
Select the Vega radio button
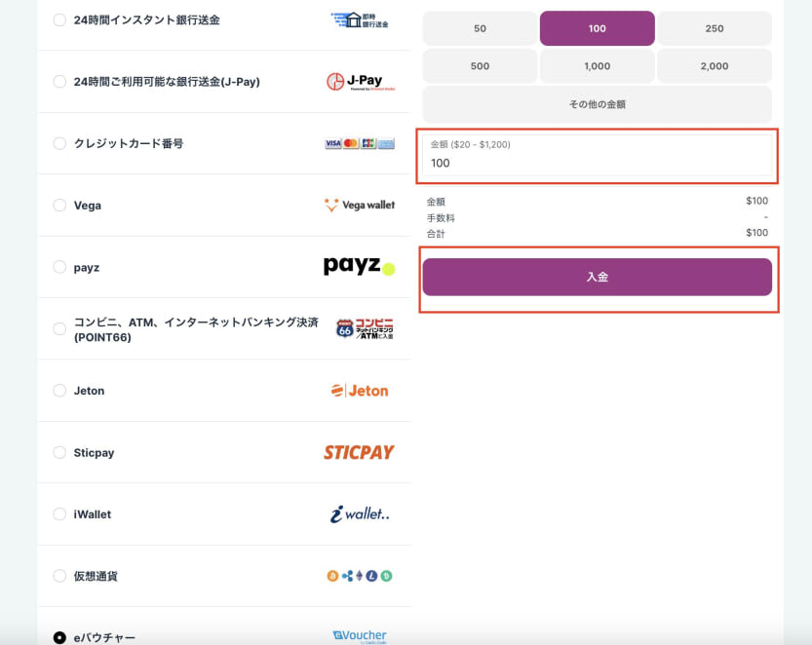click(59, 205)
